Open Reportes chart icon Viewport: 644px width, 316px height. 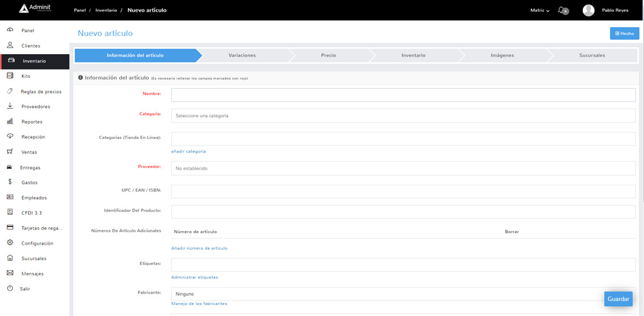[10, 122]
